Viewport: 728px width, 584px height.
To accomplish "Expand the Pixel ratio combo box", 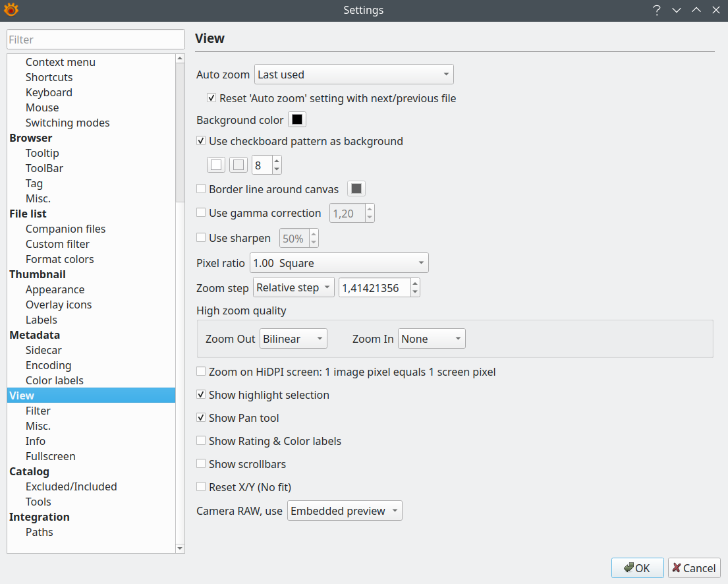I will 339,263.
